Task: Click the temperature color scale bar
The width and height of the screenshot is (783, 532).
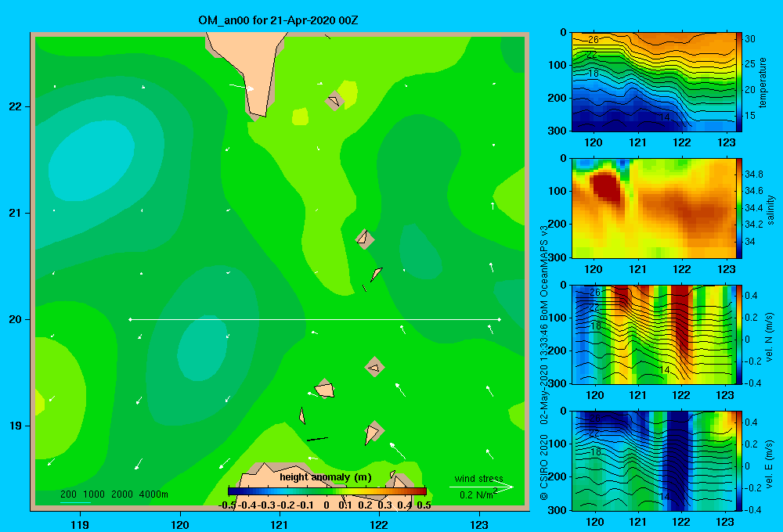Action: tap(739, 82)
